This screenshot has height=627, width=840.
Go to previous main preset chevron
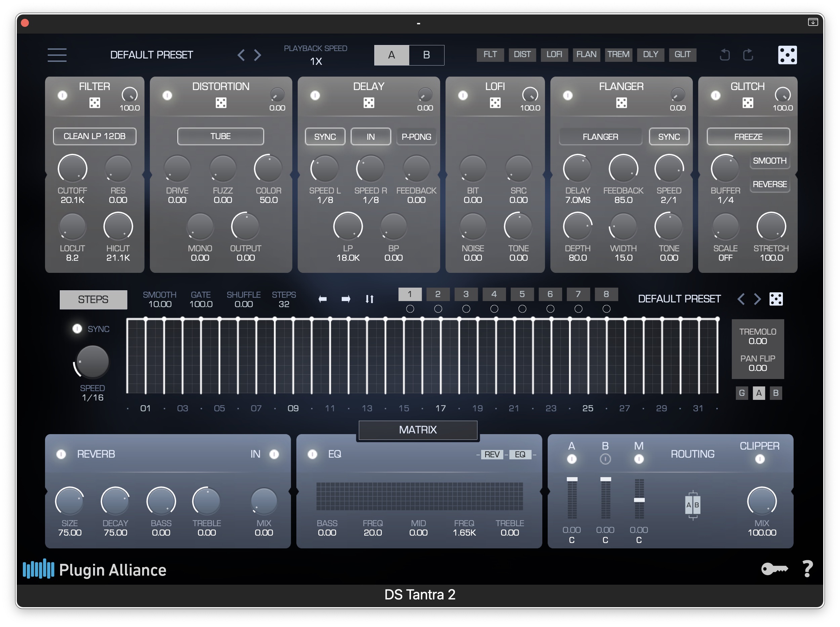(x=241, y=55)
